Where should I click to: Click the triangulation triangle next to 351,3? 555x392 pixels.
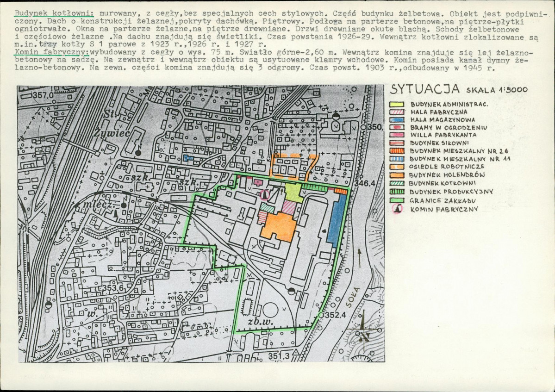pos(295,352)
